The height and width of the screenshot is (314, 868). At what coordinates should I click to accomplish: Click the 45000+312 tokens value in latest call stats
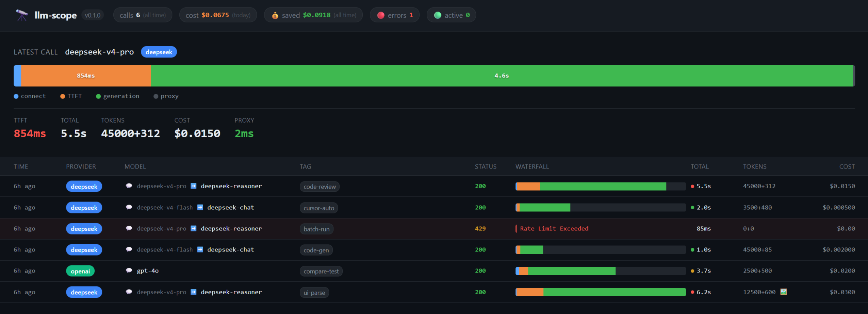coord(130,134)
